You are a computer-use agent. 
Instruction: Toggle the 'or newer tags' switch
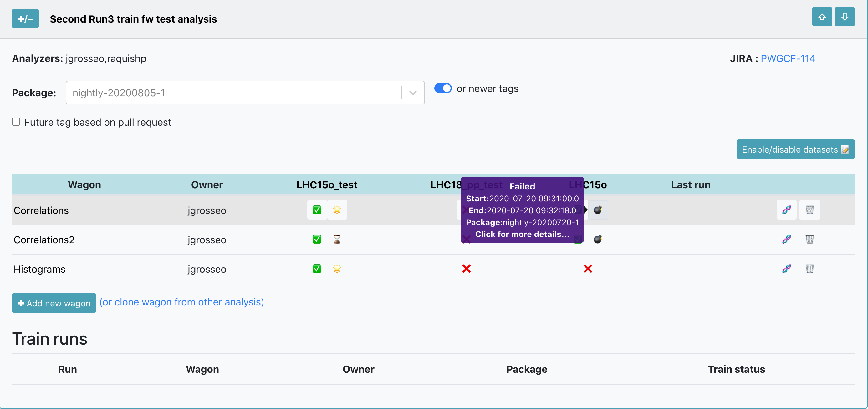(443, 88)
